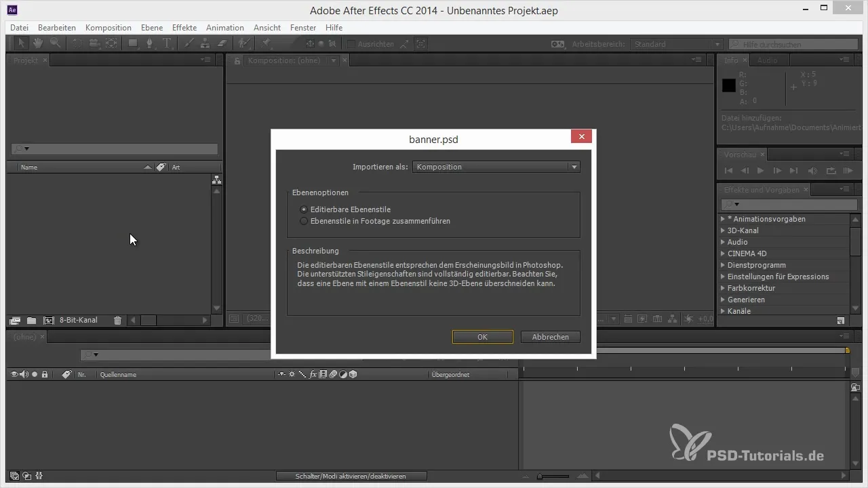Click play button in Vorschau panel
This screenshot has width=868, height=488.
(x=761, y=171)
